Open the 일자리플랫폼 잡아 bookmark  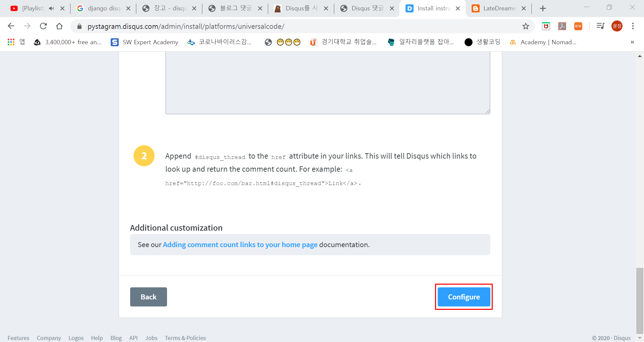(421, 42)
